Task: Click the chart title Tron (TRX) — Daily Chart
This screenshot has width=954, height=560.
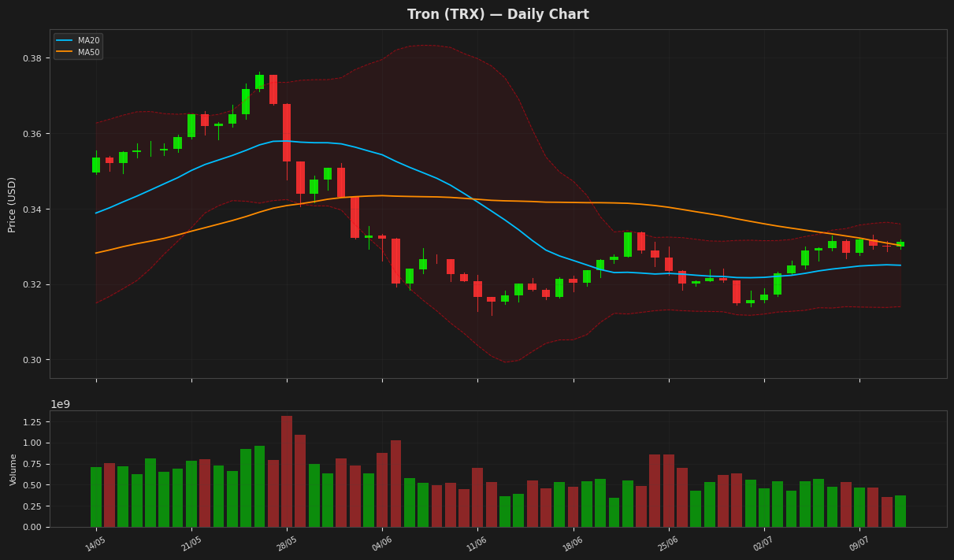Action: point(498,14)
